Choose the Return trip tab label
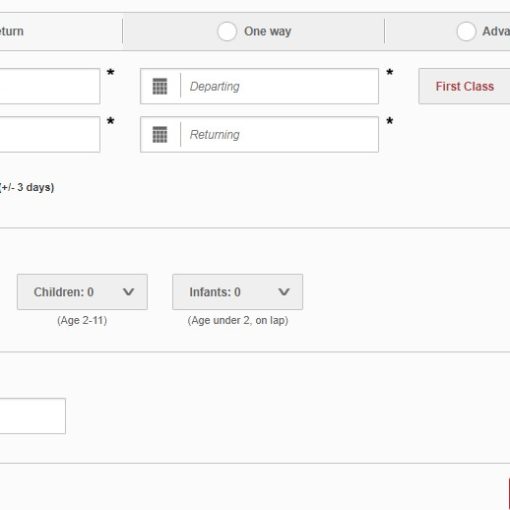This screenshot has height=510, width=510. pos(12,31)
